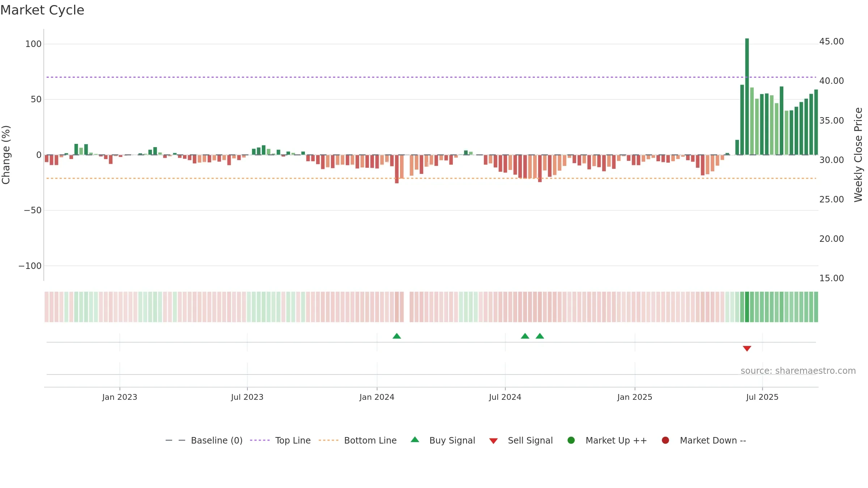Click the dark red Market Down -- circle icon
The height and width of the screenshot is (488, 868).
[x=665, y=440]
